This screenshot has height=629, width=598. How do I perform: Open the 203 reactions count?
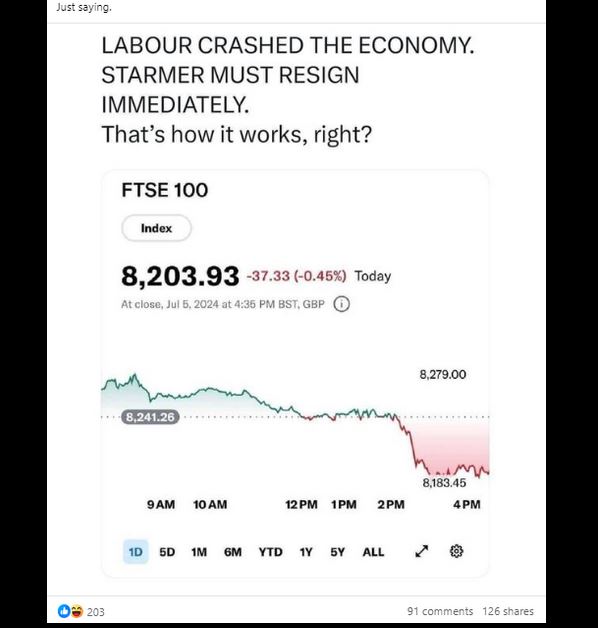click(x=95, y=612)
